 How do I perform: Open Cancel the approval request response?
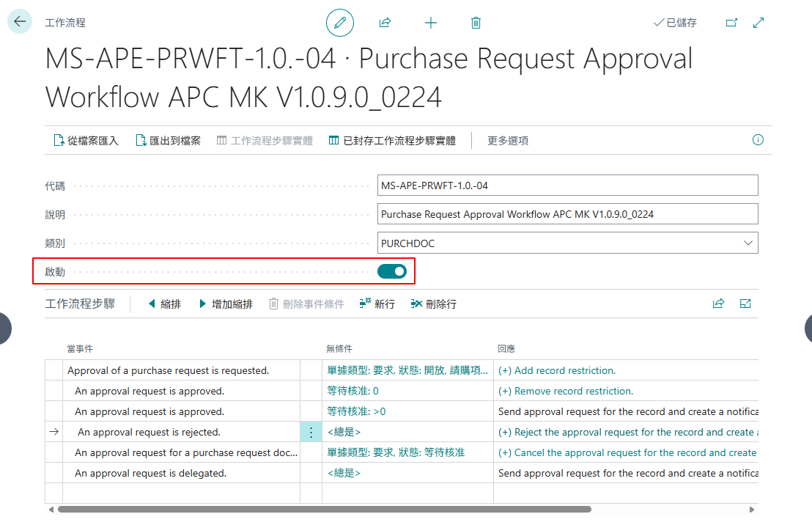pyautogui.click(x=628, y=452)
